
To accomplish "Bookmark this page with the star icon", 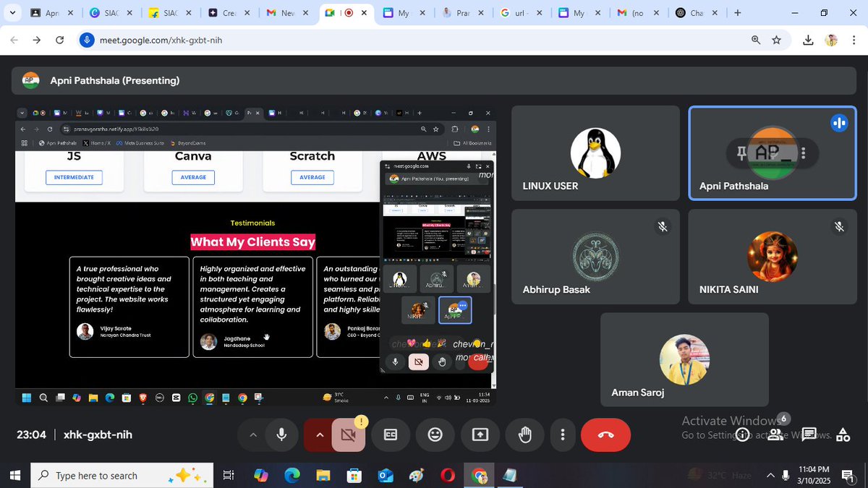I will (x=777, y=40).
